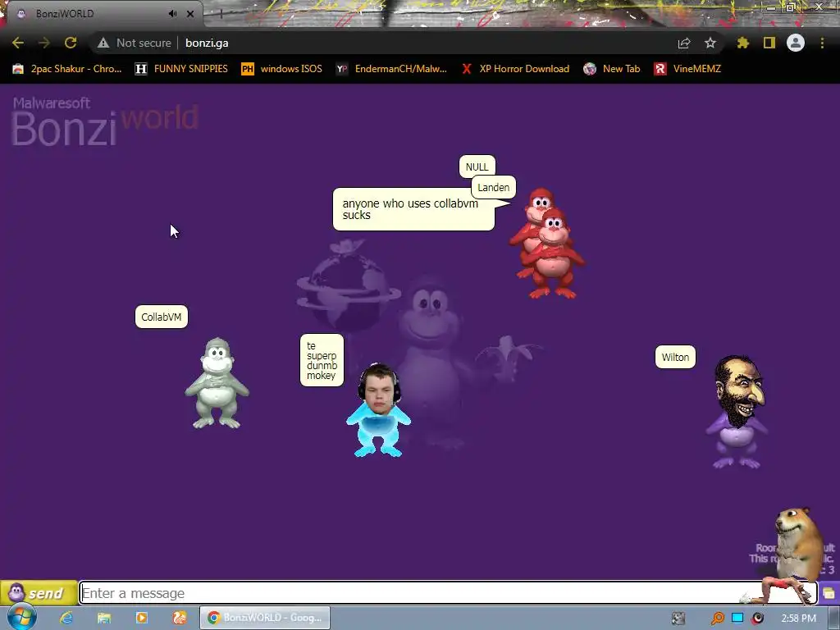Image resolution: width=840 pixels, height=630 pixels.
Task: Open the Not secure site warning
Action: [x=134, y=43]
